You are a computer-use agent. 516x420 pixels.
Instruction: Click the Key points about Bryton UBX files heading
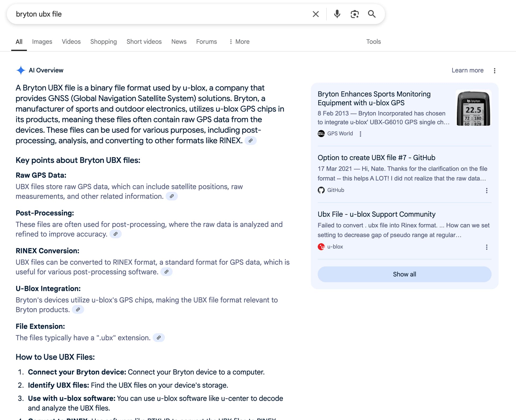pos(78,160)
